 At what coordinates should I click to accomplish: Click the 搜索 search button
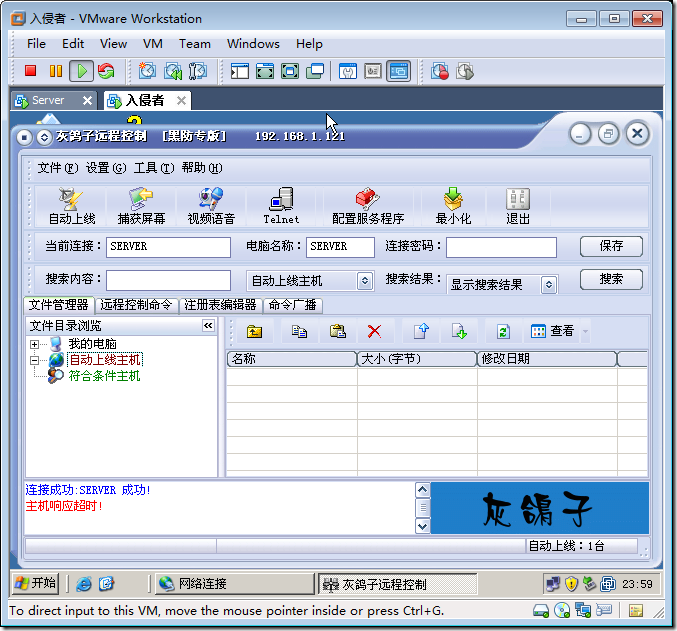(x=611, y=279)
